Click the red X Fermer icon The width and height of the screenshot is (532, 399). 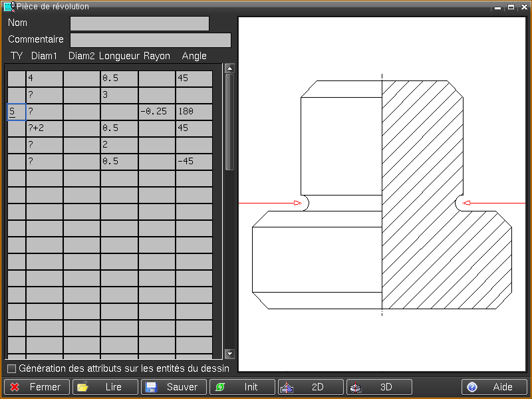coord(15,387)
